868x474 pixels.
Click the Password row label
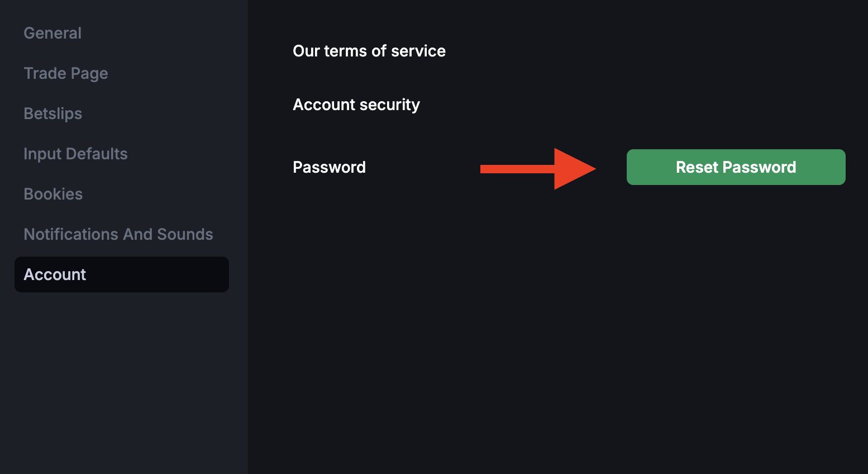[330, 167]
